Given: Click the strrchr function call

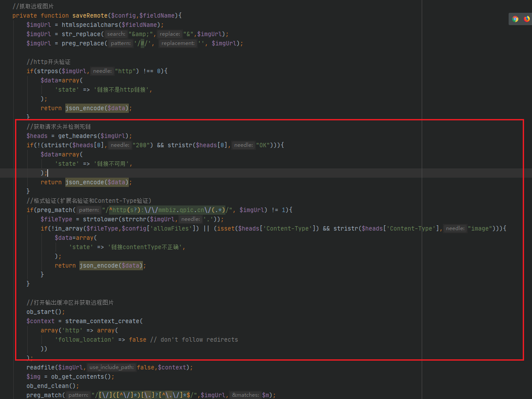Looking at the screenshot, I should 134,219.
